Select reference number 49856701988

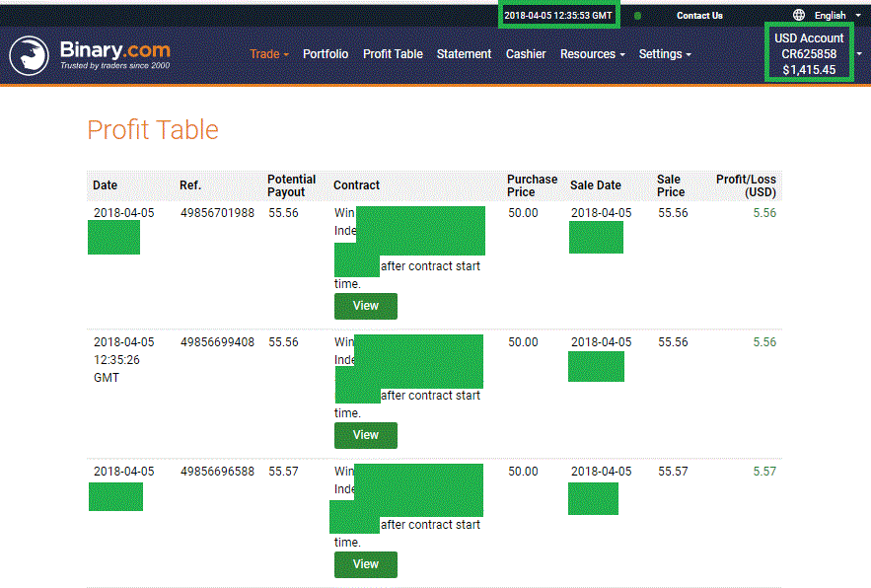click(217, 213)
